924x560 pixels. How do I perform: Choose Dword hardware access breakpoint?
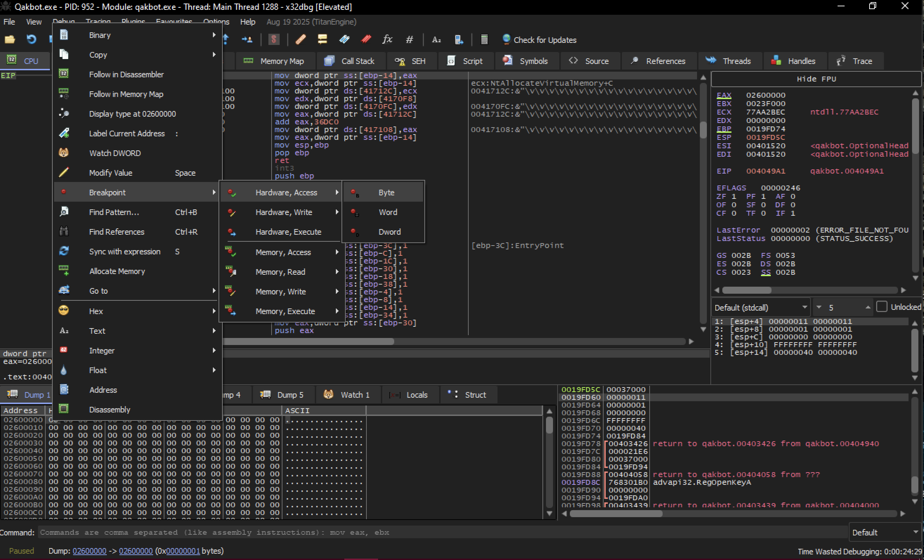(x=383, y=232)
